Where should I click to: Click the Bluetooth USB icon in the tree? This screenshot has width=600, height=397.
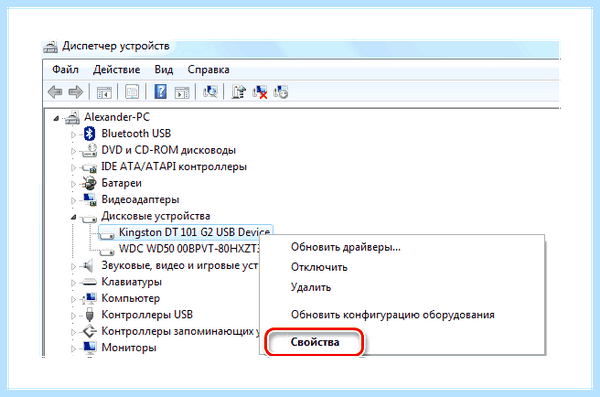[x=90, y=133]
